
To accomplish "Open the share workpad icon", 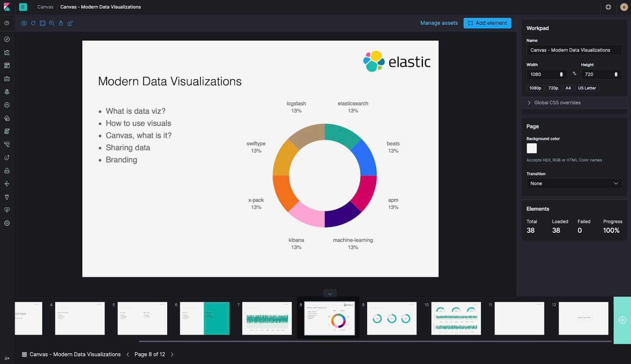I will (x=61, y=23).
